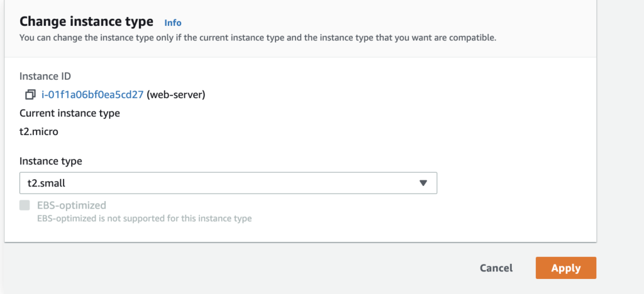Copy the instance ID with the copy icon
This screenshot has height=294, width=644.
pyautogui.click(x=30, y=95)
